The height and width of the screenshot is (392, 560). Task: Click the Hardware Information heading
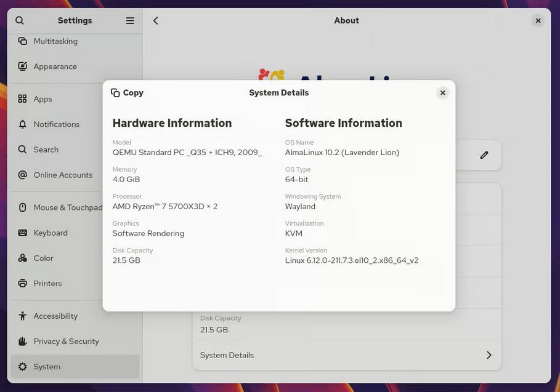172,123
